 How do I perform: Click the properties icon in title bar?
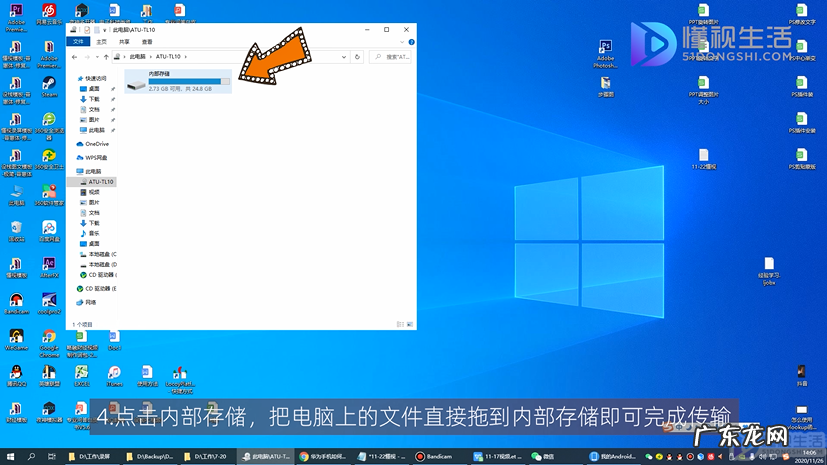click(87, 30)
